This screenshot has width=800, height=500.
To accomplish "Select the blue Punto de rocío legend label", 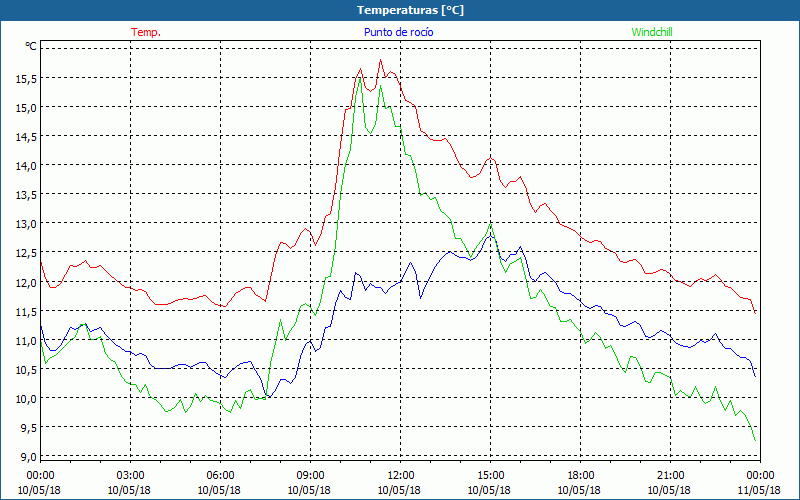I will [398, 32].
